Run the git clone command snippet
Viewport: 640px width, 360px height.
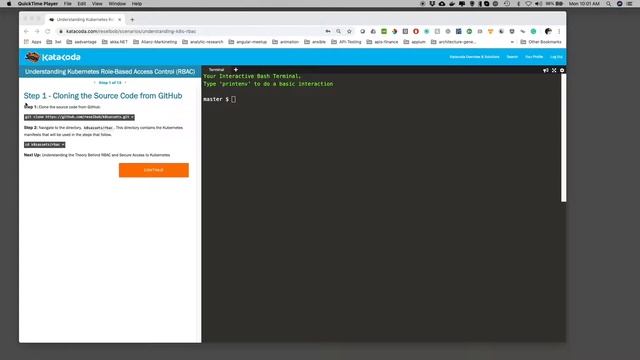[x=79, y=117]
